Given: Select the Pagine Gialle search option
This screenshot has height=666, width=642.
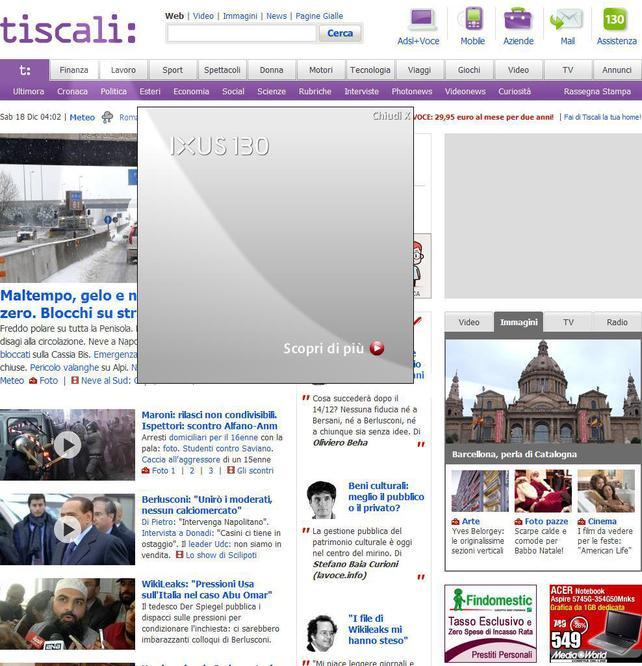Looking at the screenshot, I should (x=319, y=16).
